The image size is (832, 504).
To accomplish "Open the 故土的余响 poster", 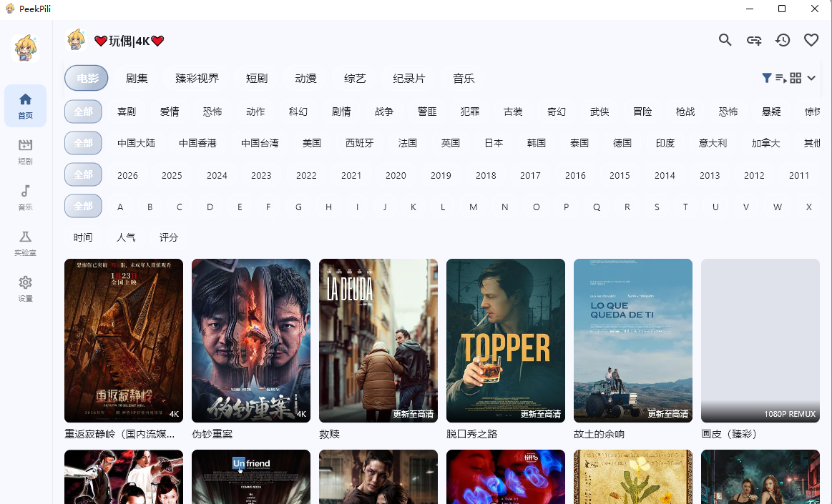I will tap(633, 340).
